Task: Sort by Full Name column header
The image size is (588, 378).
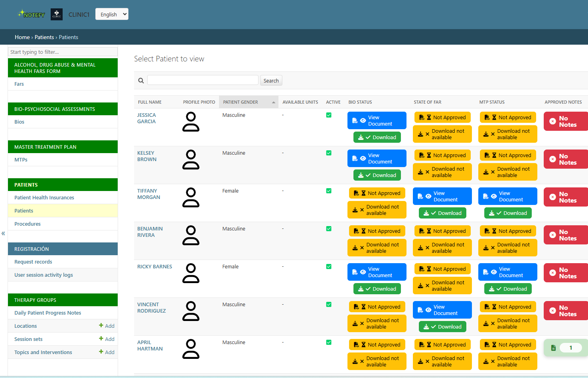Action: pos(150,102)
